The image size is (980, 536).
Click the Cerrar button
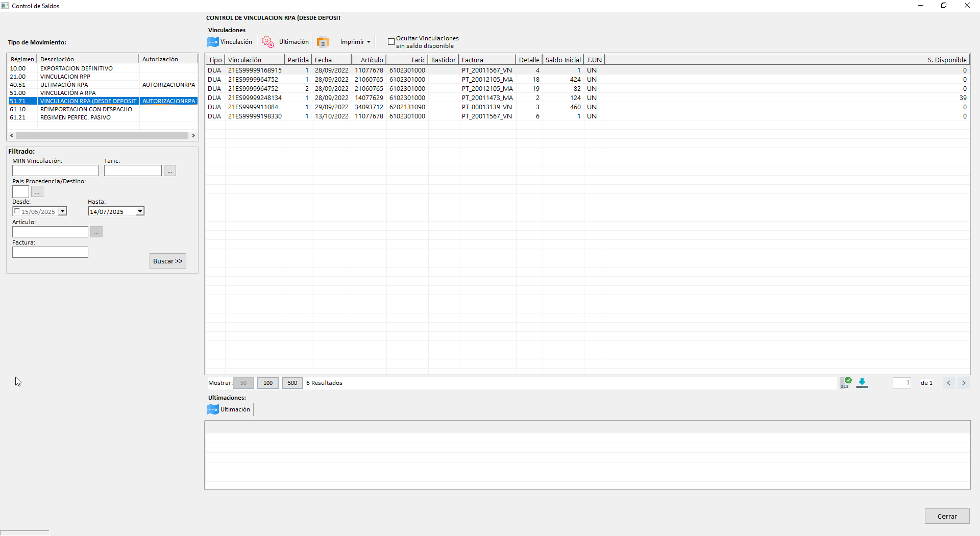point(947,516)
